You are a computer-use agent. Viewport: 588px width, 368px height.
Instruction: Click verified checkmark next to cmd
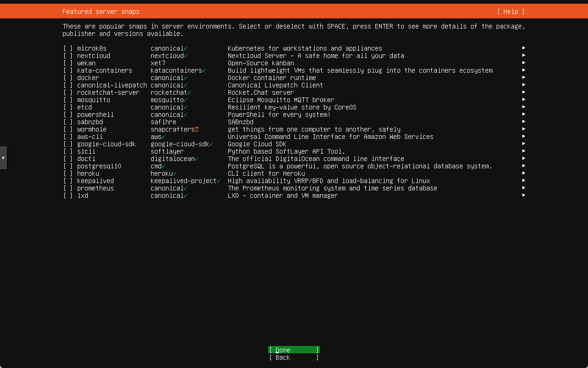[x=164, y=166]
